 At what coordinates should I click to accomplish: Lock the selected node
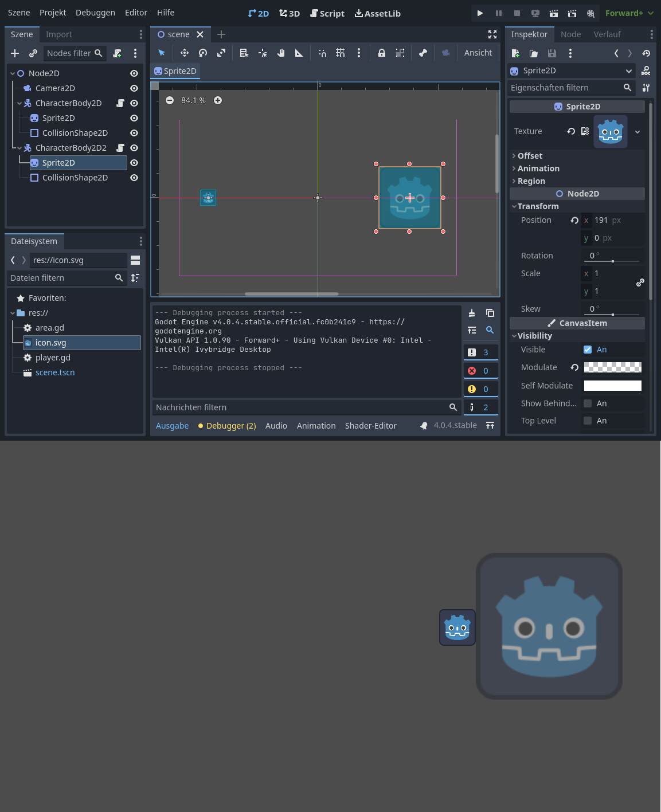tap(382, 53)
